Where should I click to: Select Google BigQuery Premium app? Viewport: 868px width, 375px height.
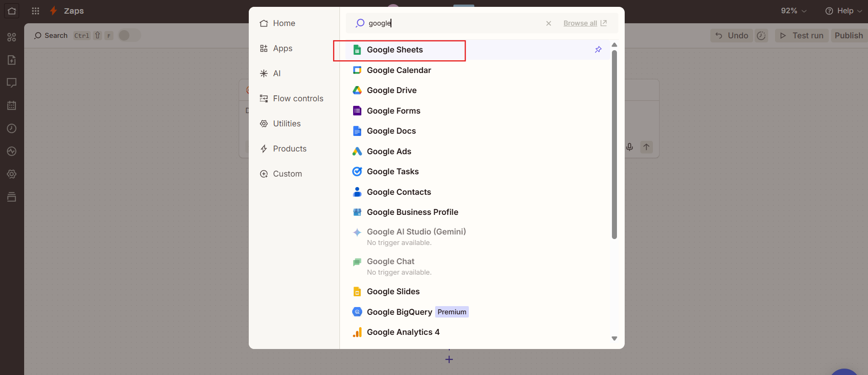tap(477, 312)
